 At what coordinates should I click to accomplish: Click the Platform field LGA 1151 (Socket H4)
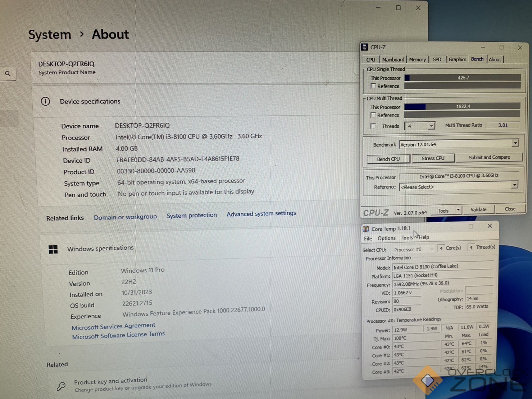(442, 275)
